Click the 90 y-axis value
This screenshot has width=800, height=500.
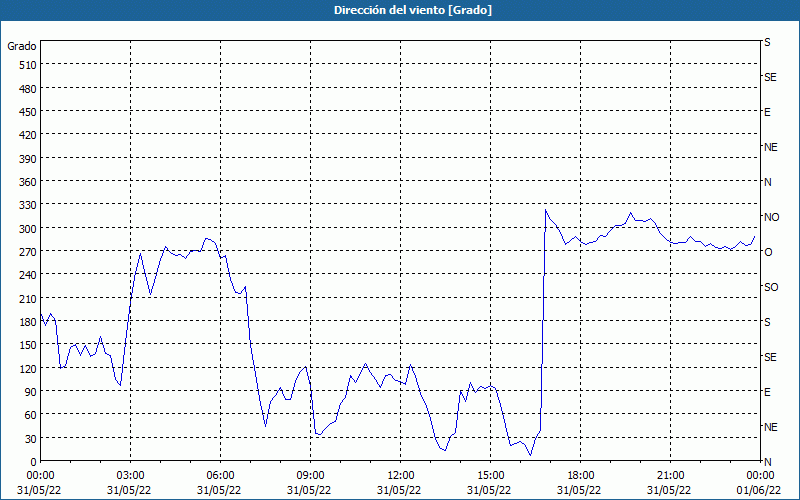pyautogui.click(x=31, y=392)
